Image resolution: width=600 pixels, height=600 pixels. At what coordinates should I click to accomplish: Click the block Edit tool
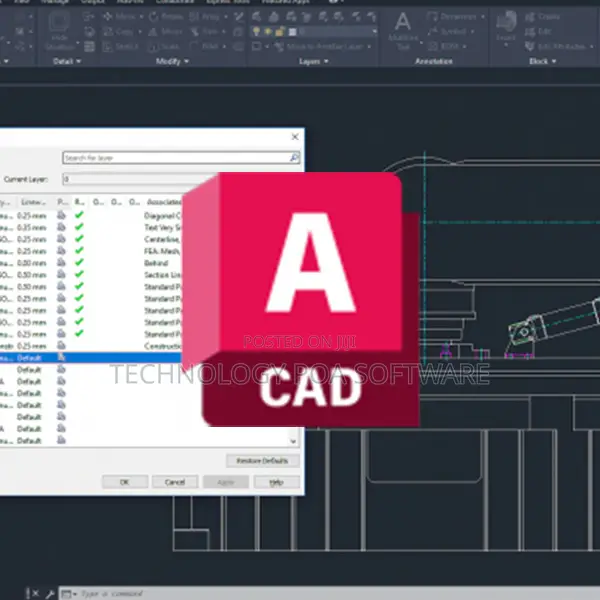click(x=538, y=32)
